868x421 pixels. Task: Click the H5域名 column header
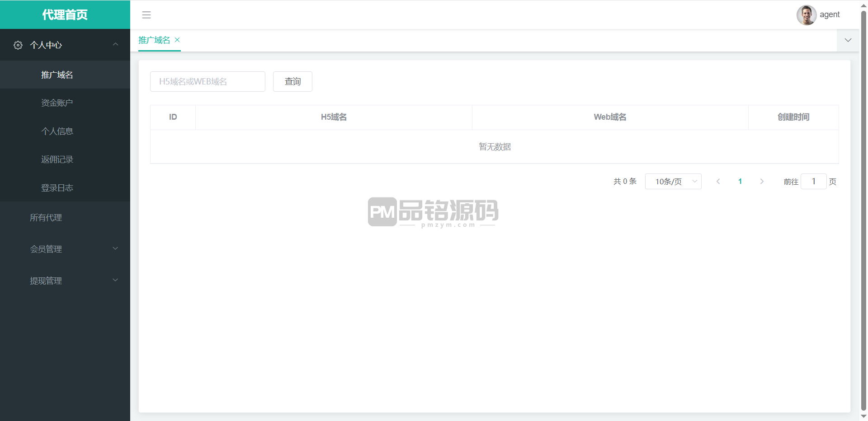point(334,117)
